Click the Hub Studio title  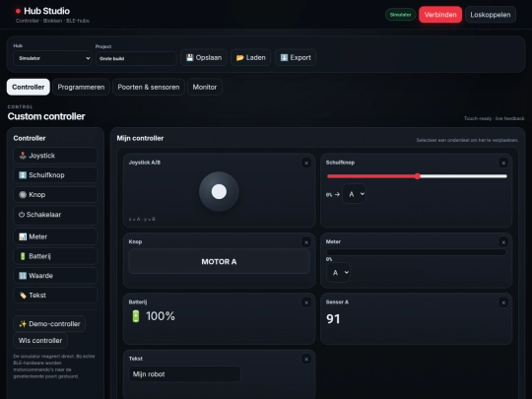[x=47, y=11]
